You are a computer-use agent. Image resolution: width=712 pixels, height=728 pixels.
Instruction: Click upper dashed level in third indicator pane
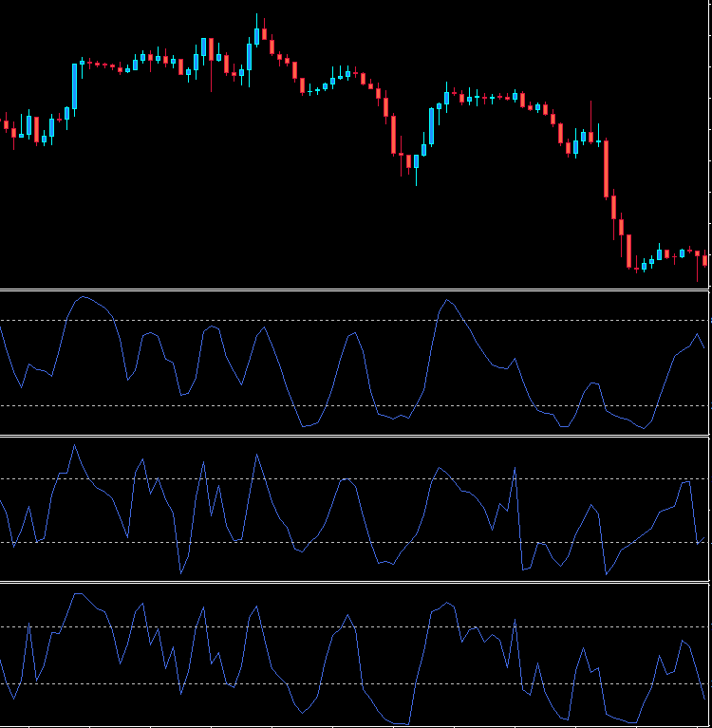click(354, 626)
